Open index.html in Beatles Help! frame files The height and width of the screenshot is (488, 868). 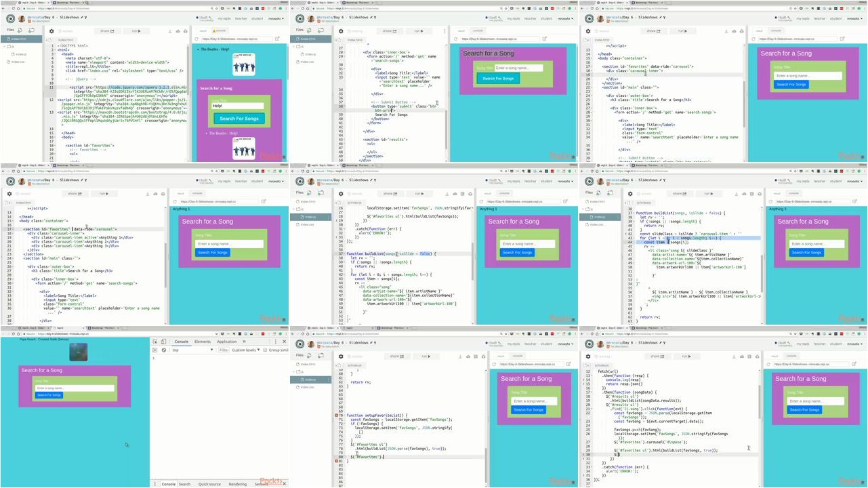22,39
